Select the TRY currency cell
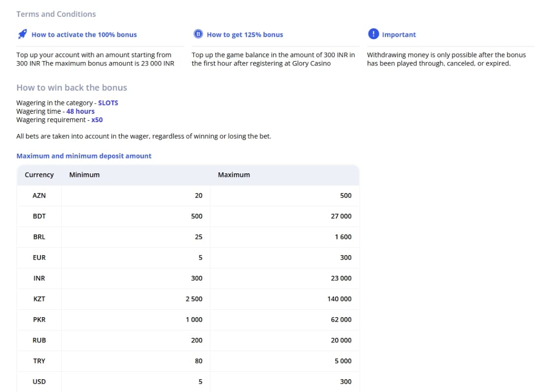 tap(39, 361)
